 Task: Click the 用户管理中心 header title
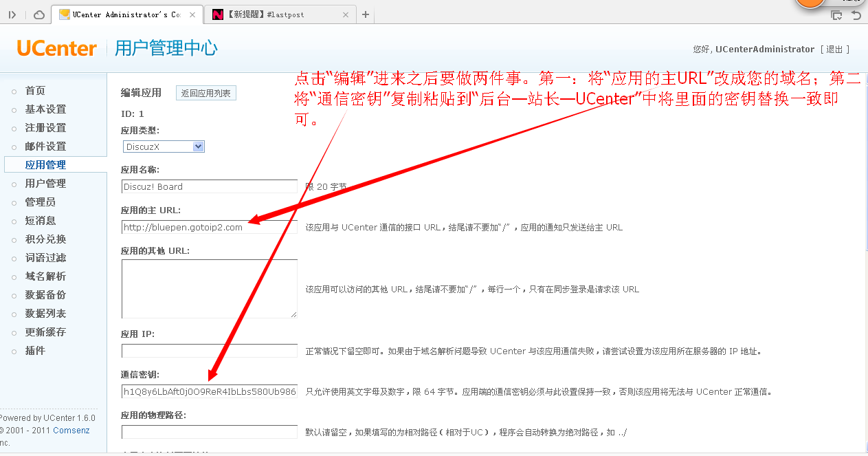(166, 48)
